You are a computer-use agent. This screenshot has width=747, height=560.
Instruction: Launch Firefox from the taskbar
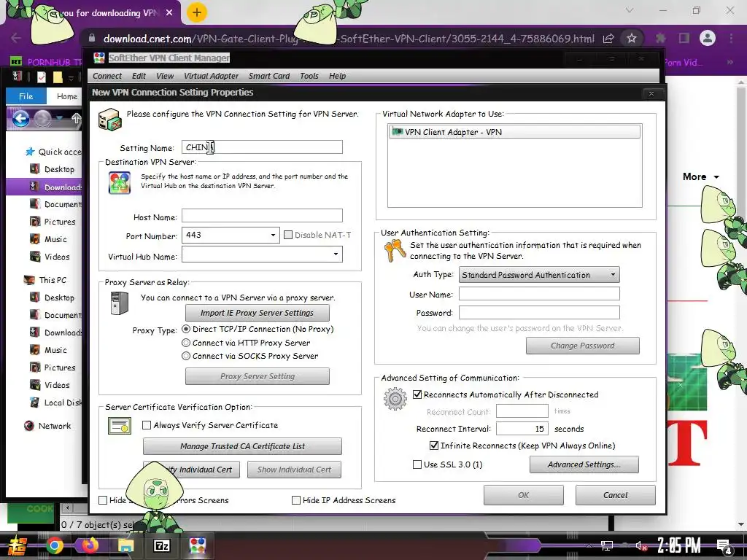click(90, 545)
